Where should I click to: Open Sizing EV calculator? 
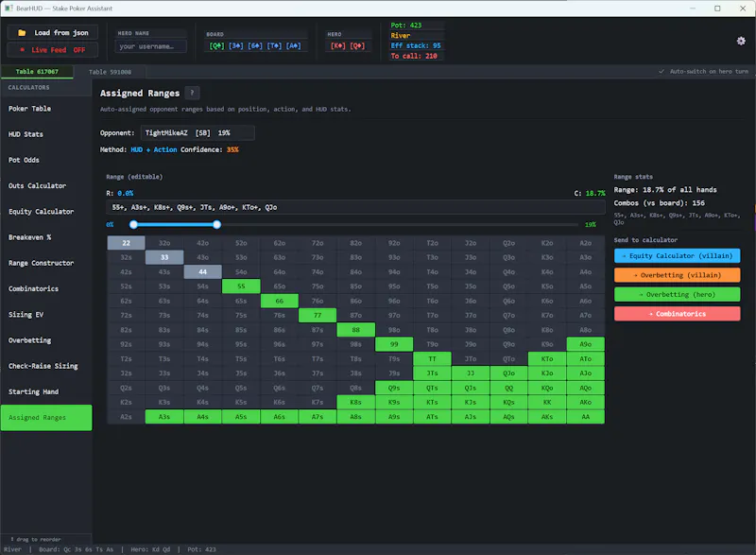(x=45, y=315)
